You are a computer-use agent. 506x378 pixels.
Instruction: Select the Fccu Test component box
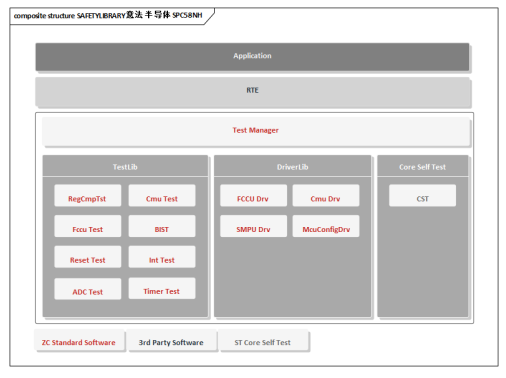pos(88,226)
